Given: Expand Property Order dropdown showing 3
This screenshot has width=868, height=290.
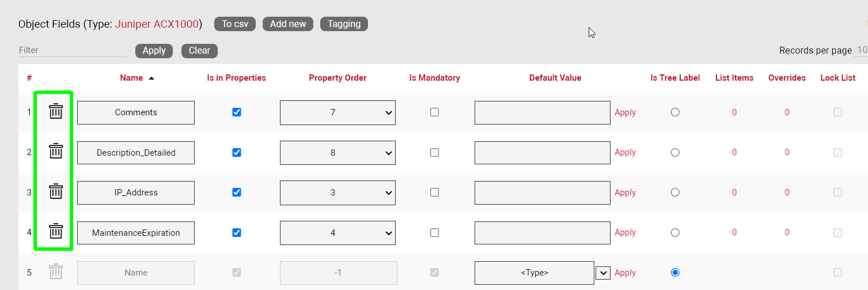Looking at the screenshot, I should tap(338, 193).
